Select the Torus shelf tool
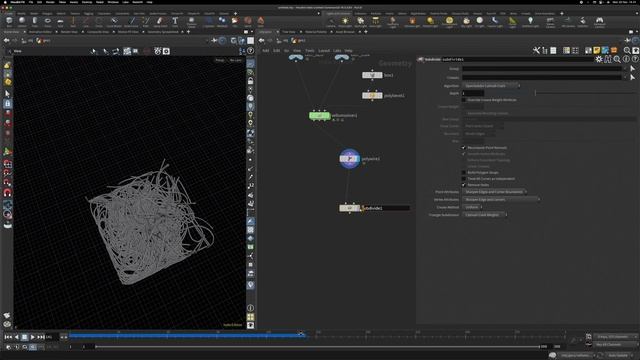 (x=47, y=22)
